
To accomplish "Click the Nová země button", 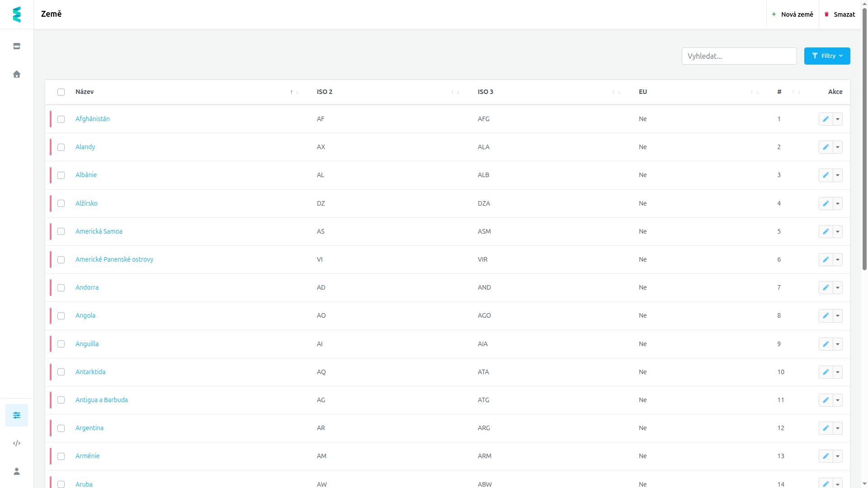I will pos(793,14).
